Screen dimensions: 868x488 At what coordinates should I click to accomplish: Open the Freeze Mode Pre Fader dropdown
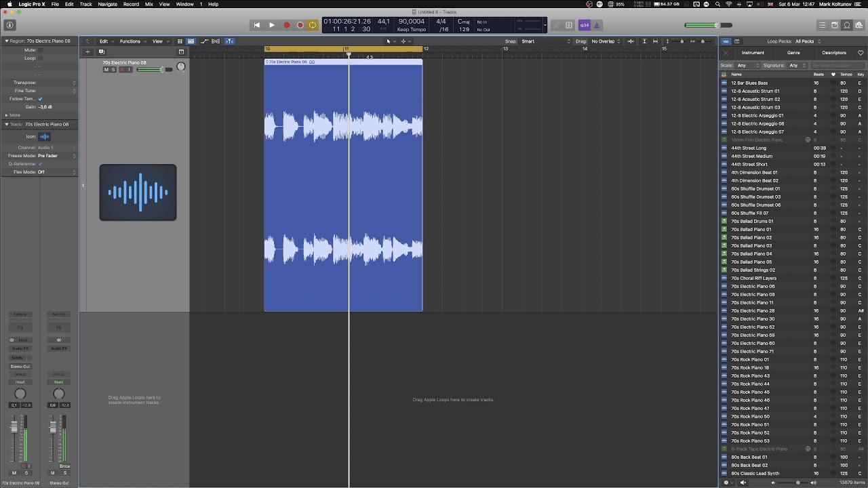pos(57,156)
